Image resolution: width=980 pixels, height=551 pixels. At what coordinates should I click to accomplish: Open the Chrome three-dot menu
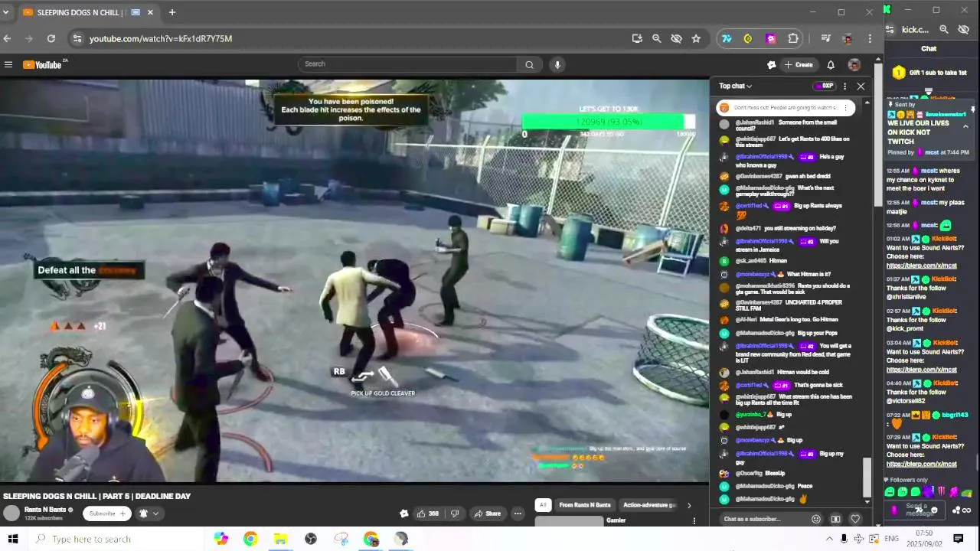pyautogui.click(x=870, y=38)
